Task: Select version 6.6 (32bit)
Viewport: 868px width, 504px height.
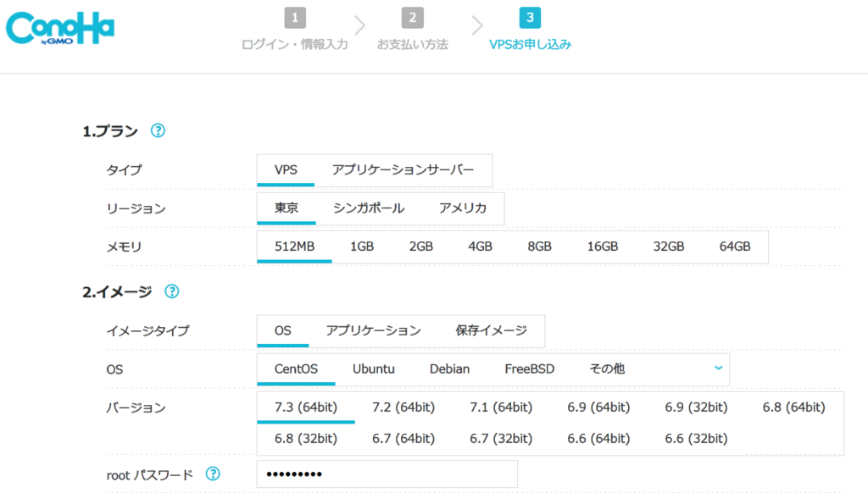Action: [x=697, y=439]
